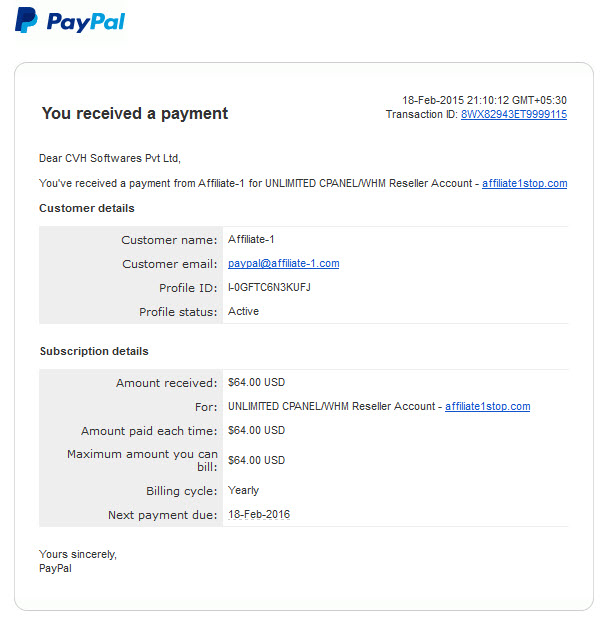Click the Yours sincerely PayPal signature
The width and height of the screenshot is (616, 634).
(x=78, y=561)
